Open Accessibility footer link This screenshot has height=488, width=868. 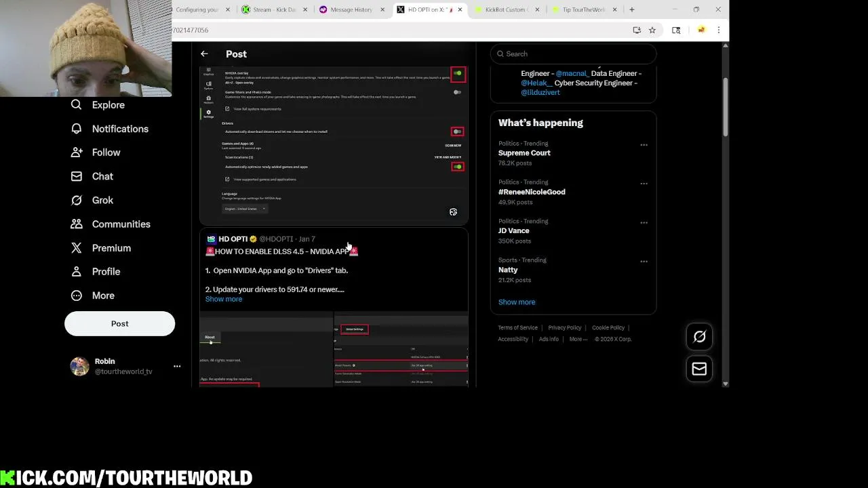[x=513, y=339]
